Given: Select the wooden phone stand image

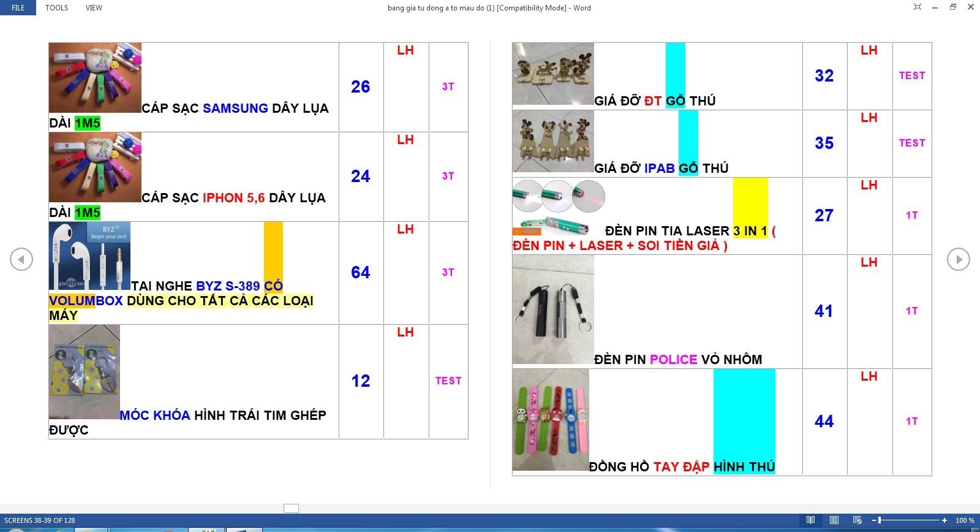Looking at the screenshot, I should 553,74.
